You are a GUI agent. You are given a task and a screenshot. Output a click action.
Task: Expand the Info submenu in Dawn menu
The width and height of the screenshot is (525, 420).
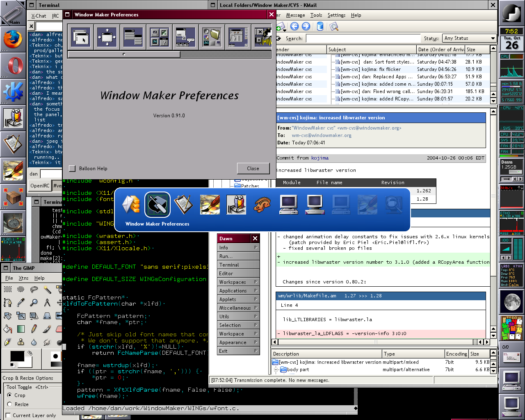[238, 248]
